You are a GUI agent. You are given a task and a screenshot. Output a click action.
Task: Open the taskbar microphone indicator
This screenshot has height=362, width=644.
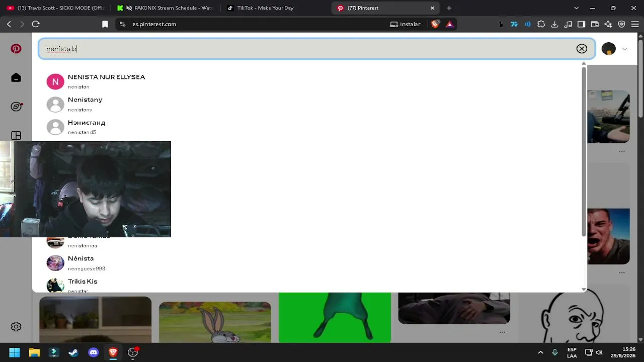pos(555,352)
